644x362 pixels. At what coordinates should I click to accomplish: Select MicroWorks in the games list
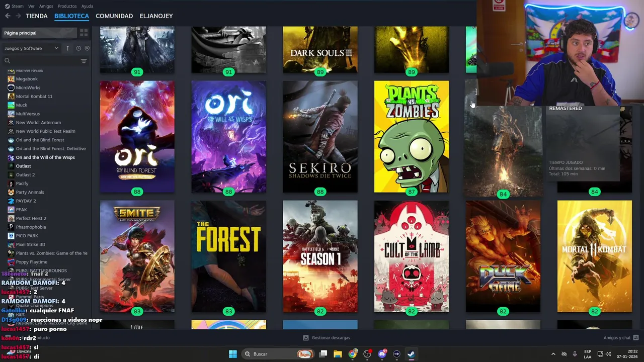28,87
